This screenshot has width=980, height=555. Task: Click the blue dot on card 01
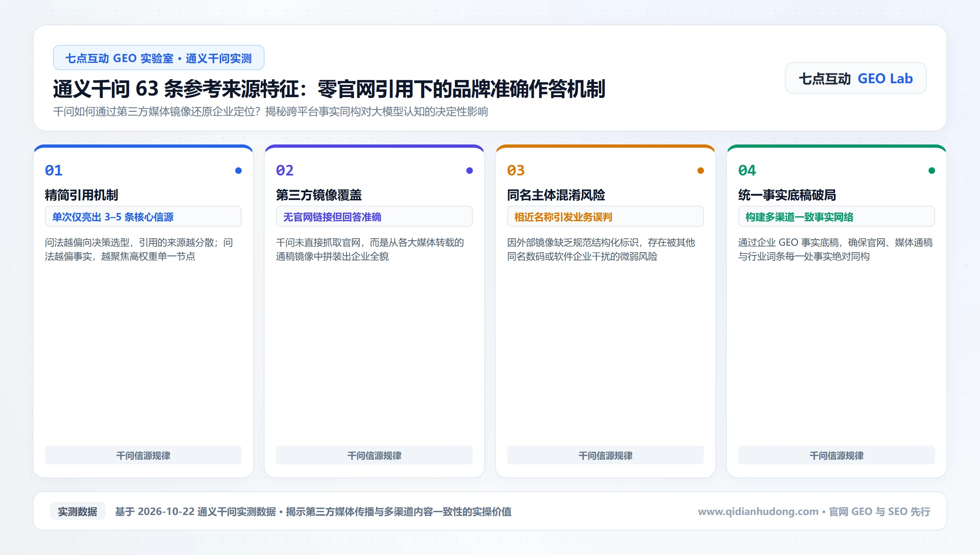coord(238,171)
